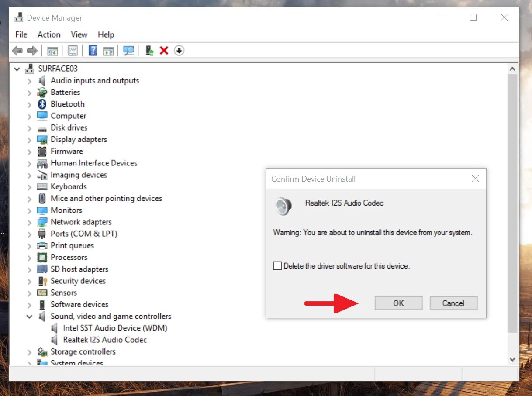
Task: Tick Delete the driver software checkbox
Action: 277,265
